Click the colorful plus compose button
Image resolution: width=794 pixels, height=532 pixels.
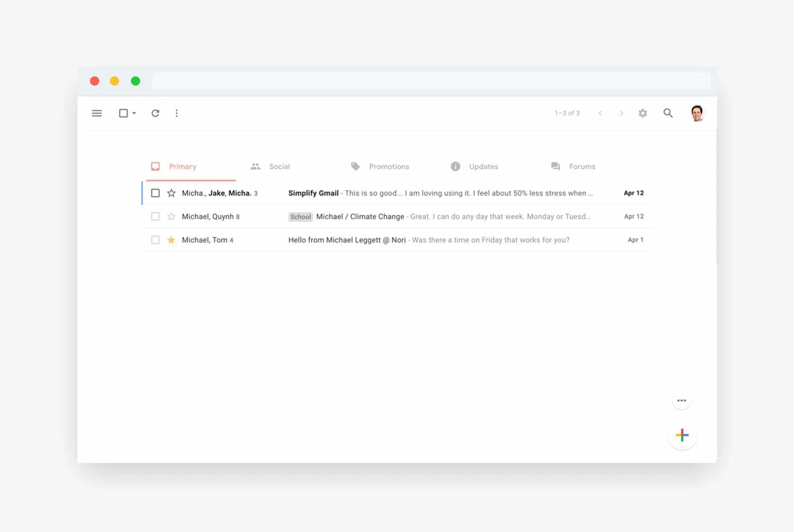click(682, 435)
